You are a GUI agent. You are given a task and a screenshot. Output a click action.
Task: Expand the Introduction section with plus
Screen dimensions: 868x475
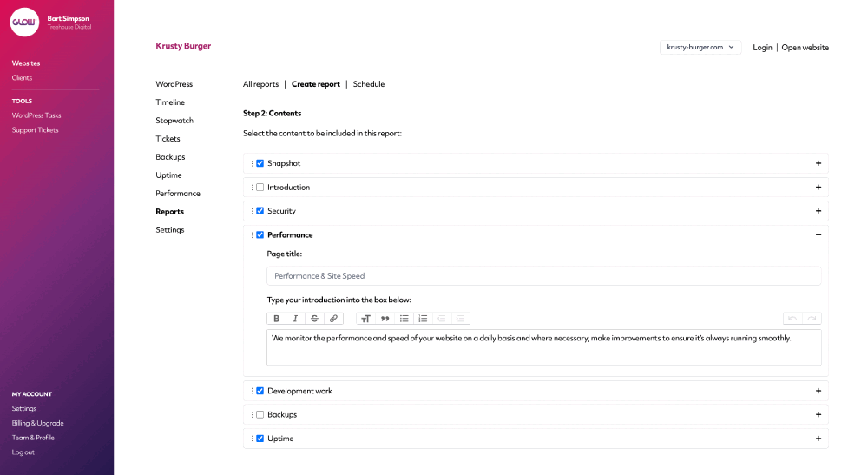click(819, 187)
